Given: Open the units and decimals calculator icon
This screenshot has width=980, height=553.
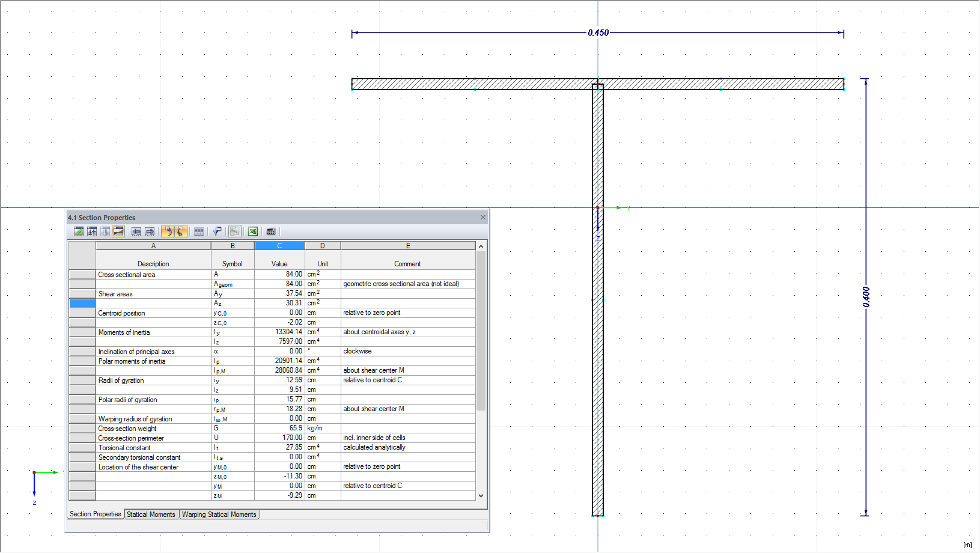Looking at the screenshot, I should (270, 231).
